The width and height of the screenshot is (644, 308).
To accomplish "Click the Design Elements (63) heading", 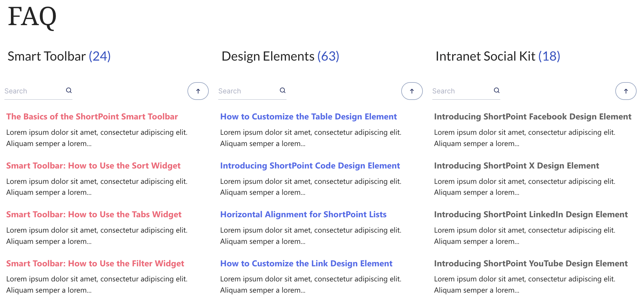I will click(280, 56).
